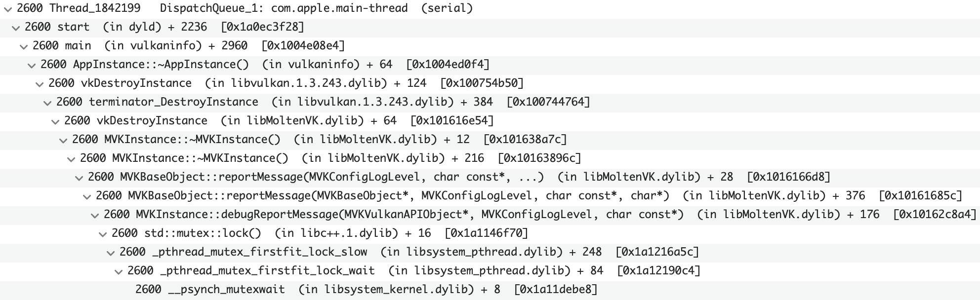
Task: Collapse the first MVKInstance::~MVKInstance() frame
Action: [x=63, y=139]
